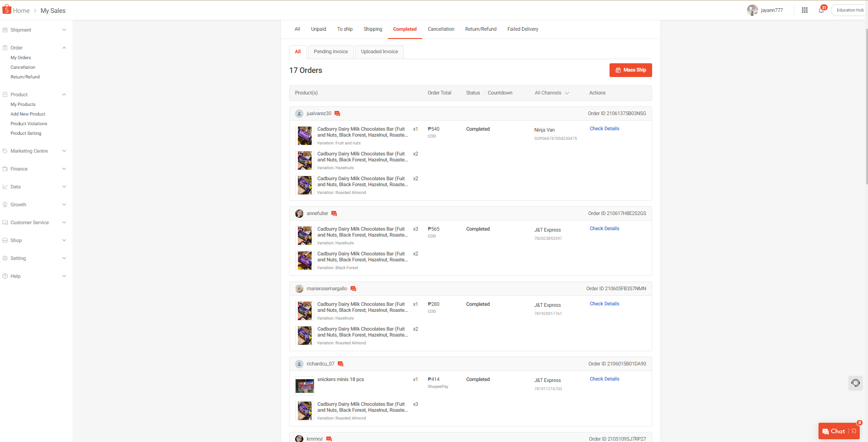Open My Products in sidebar

click(23, 105)
